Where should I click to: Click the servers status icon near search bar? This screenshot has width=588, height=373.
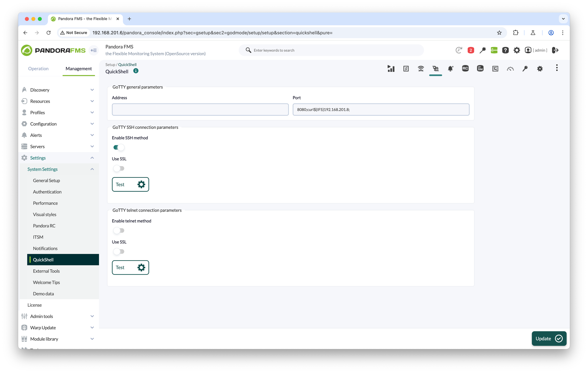tap(494, 50)
